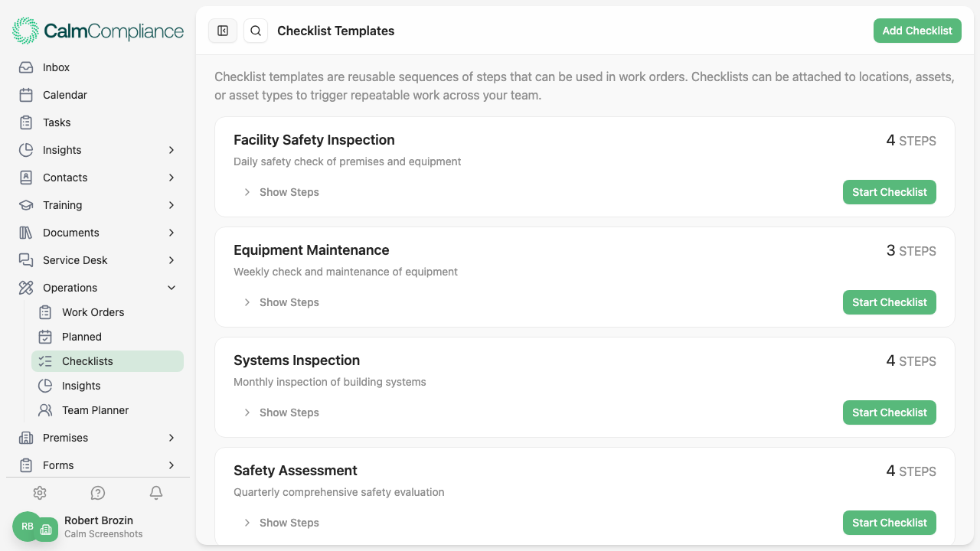Click the Checklists list icon

point(45,361)
